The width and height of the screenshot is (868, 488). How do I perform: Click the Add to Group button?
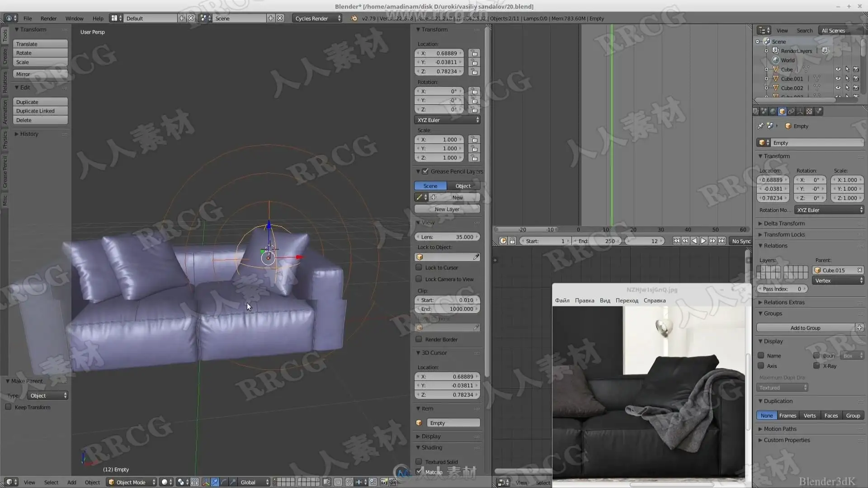[x=805, y=328]
